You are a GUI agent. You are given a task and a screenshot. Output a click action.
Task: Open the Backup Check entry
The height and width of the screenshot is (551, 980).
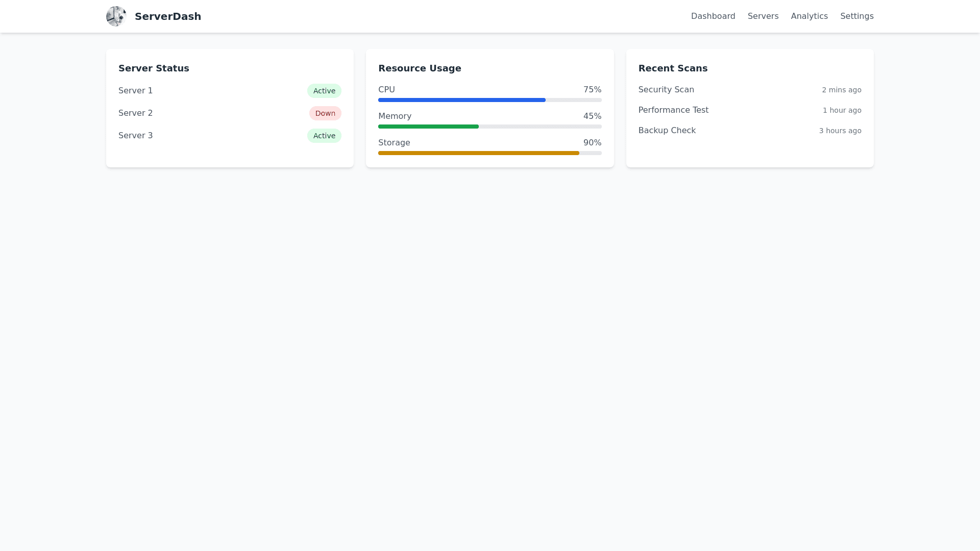(667, 131)
